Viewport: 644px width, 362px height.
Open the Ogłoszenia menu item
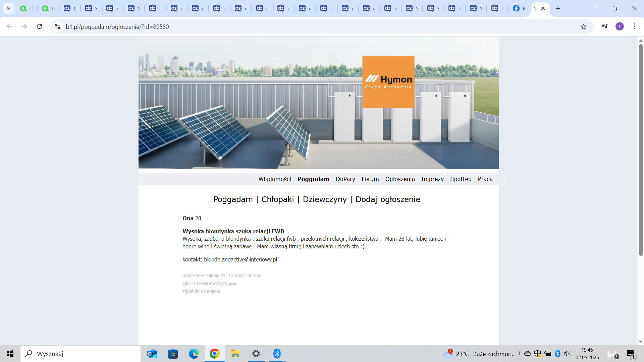400,179
